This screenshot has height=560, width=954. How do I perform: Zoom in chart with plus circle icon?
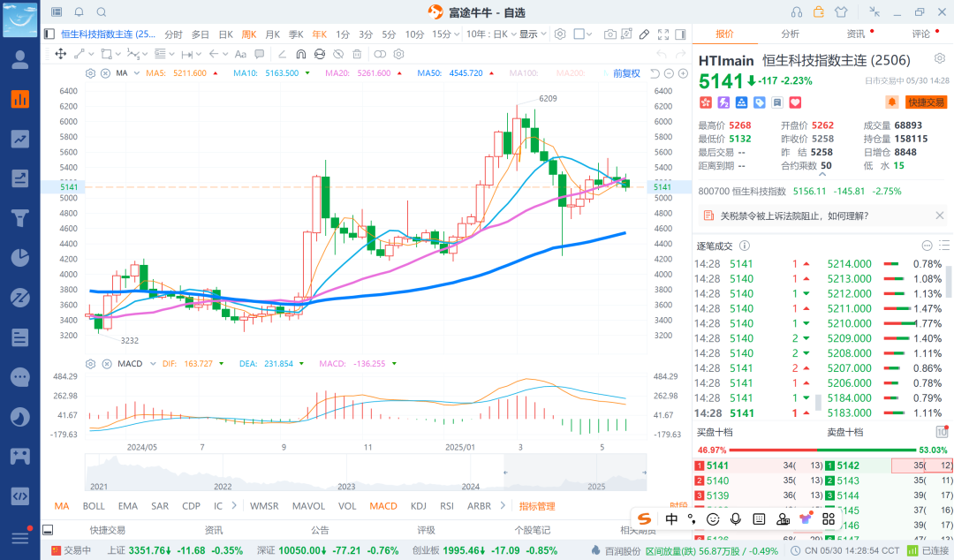(683, 73)
